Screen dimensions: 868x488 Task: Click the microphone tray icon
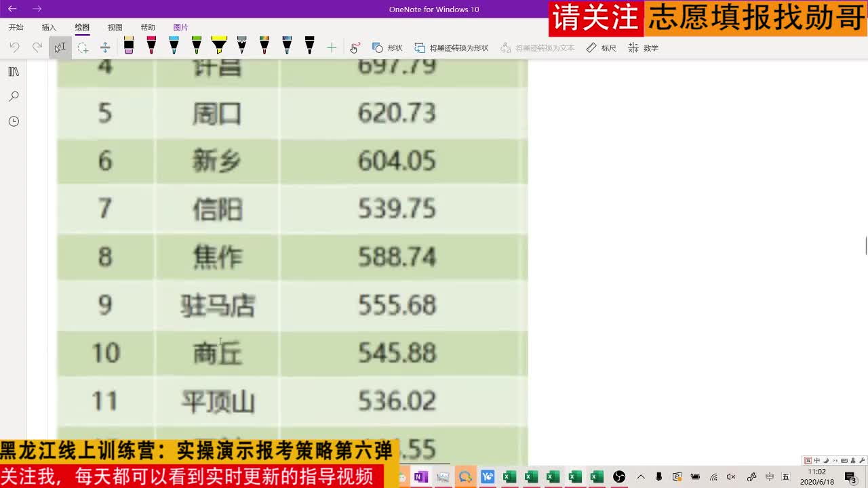(658, 477)
